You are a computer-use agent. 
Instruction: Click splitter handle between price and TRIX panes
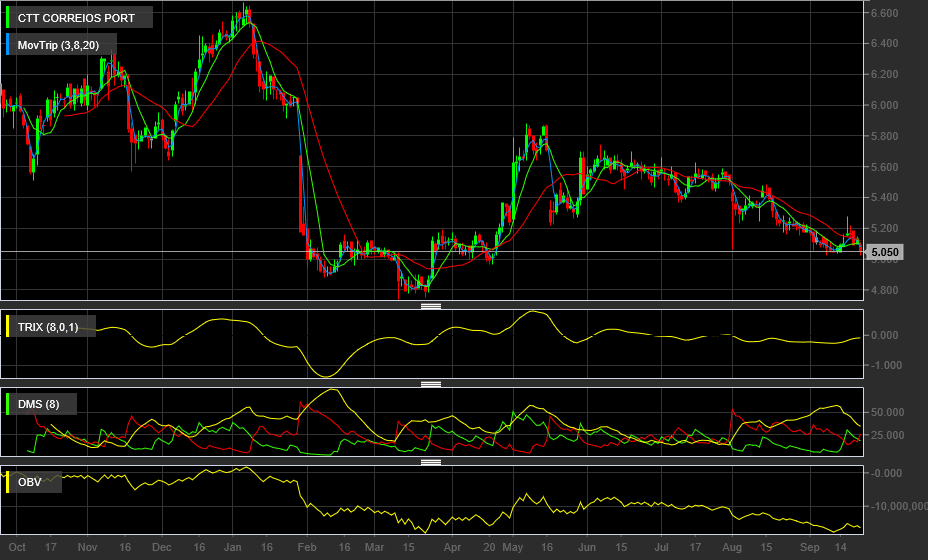[x=431, y=307]
